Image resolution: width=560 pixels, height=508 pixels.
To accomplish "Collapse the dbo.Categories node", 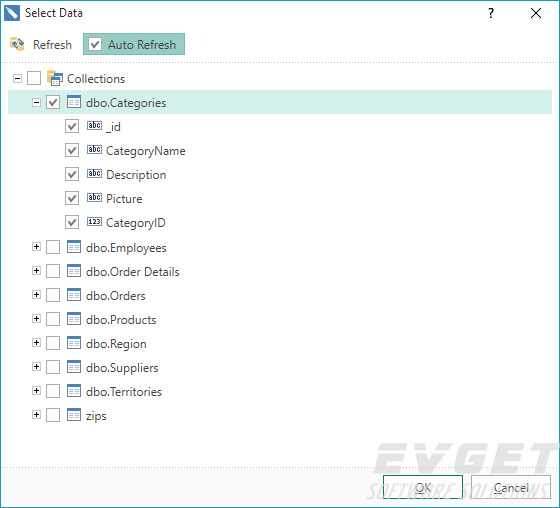I will [x=36, y=103].
